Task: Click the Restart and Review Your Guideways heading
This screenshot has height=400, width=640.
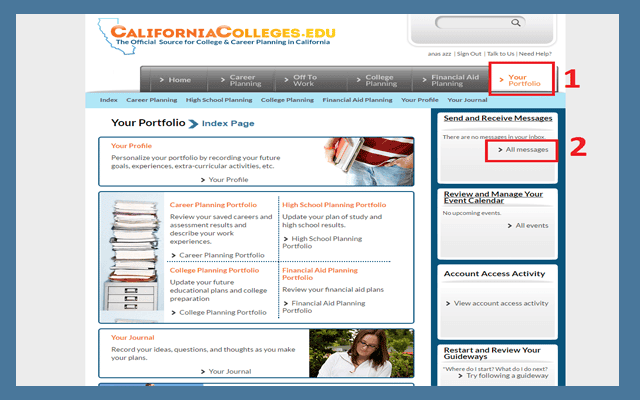Action: coord(492,353)
